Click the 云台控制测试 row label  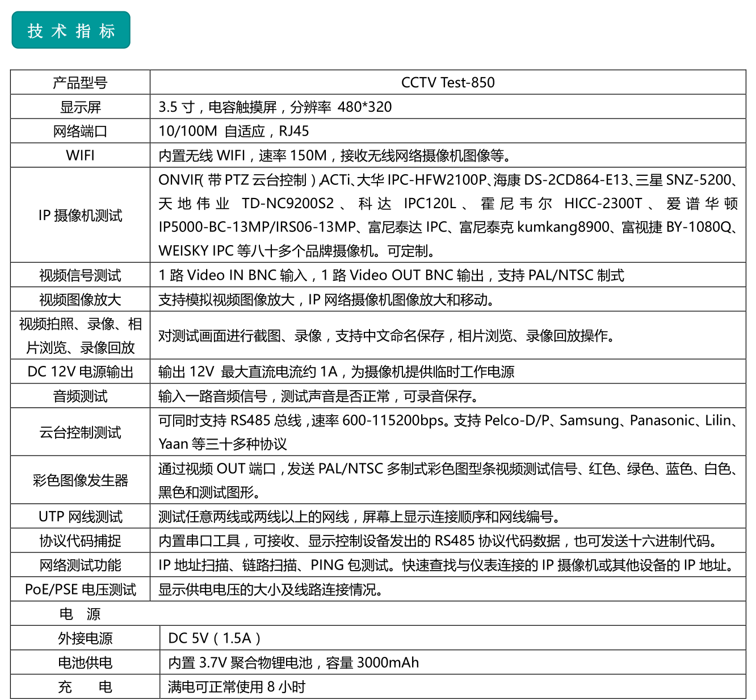(80, 433)
